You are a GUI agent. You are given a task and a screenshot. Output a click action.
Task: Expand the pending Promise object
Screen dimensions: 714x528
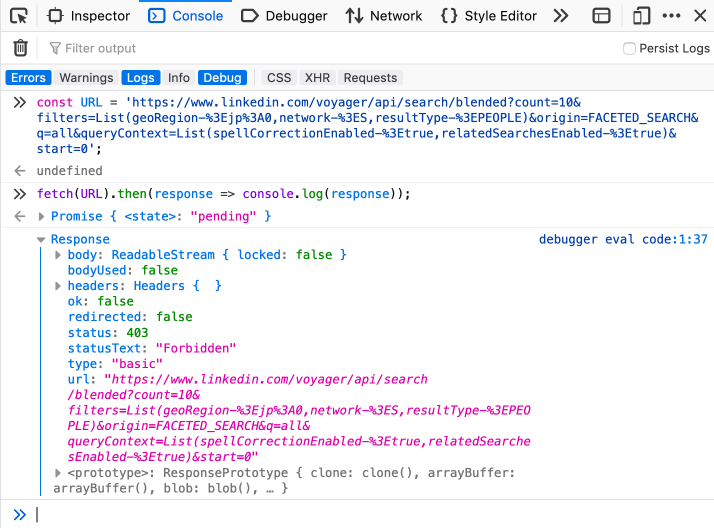click(x=41, y=217)
